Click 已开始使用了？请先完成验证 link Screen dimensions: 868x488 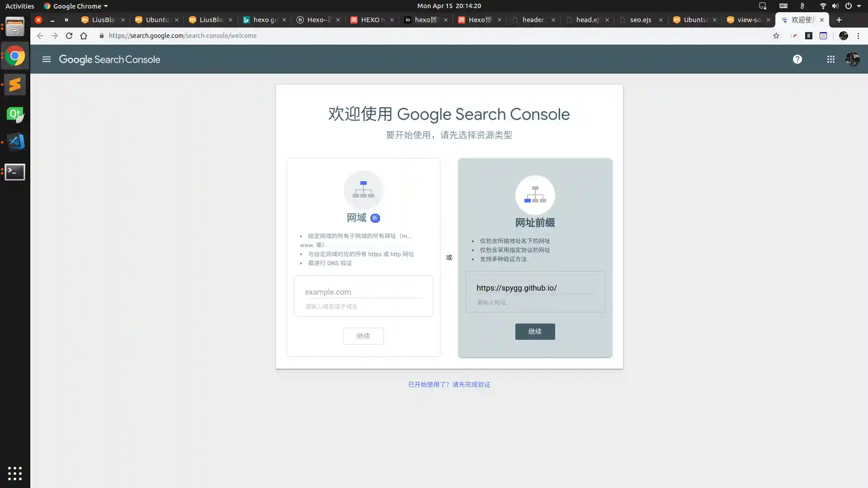(449, 385)
